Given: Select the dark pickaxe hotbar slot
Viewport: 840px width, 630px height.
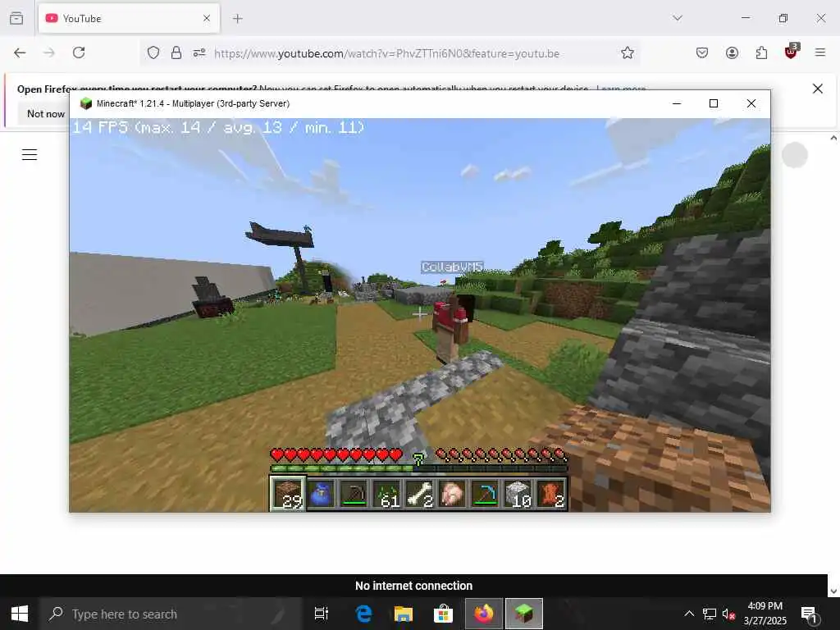Looking at the screenshot, I should click(x=354, y=493).
